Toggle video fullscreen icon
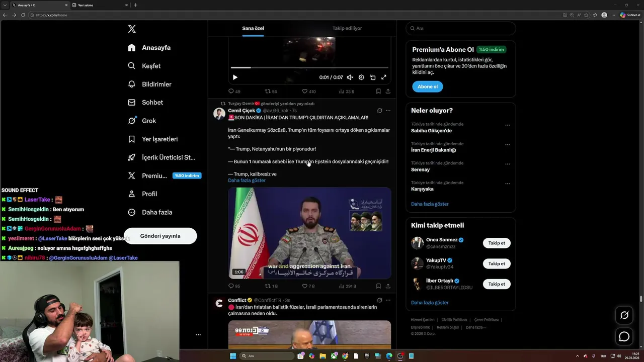Viewport: 644px width, 362px height. (x=383, y=77)
